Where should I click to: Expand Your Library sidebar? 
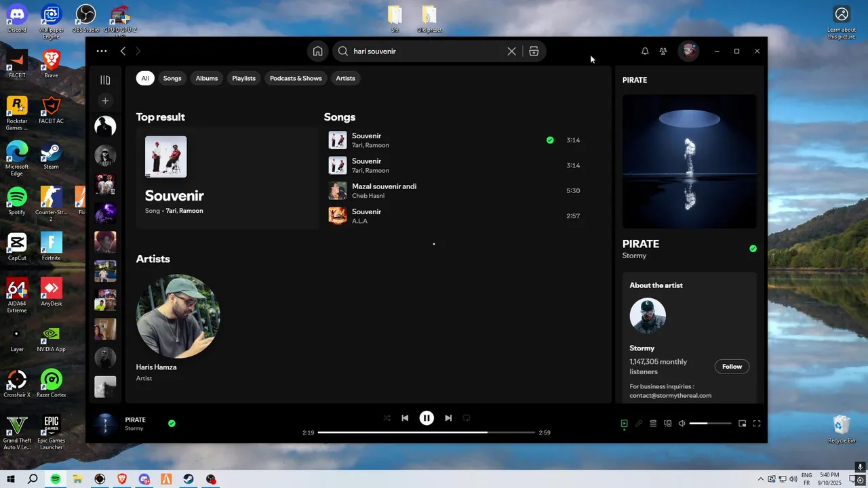click(105, 80)
